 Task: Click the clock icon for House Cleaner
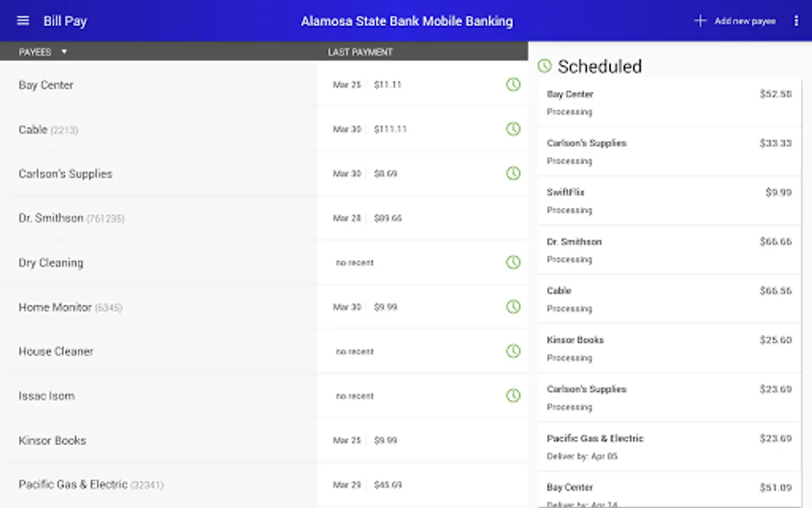pos(513,351)
